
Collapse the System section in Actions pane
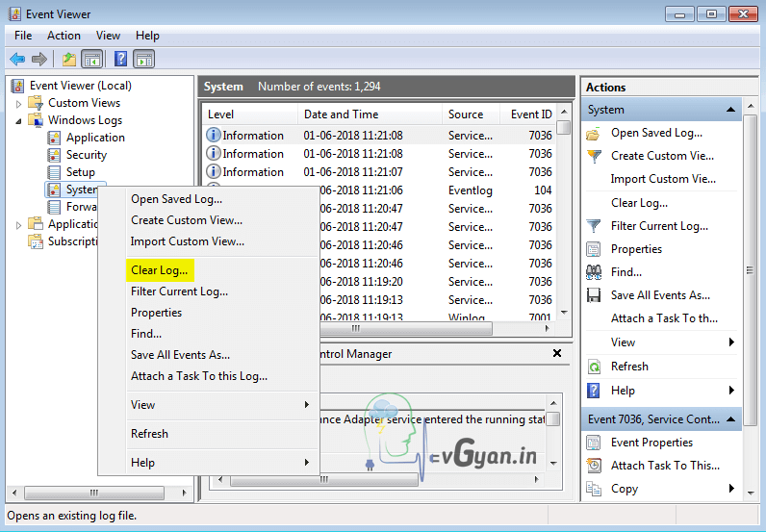(730, 110)
